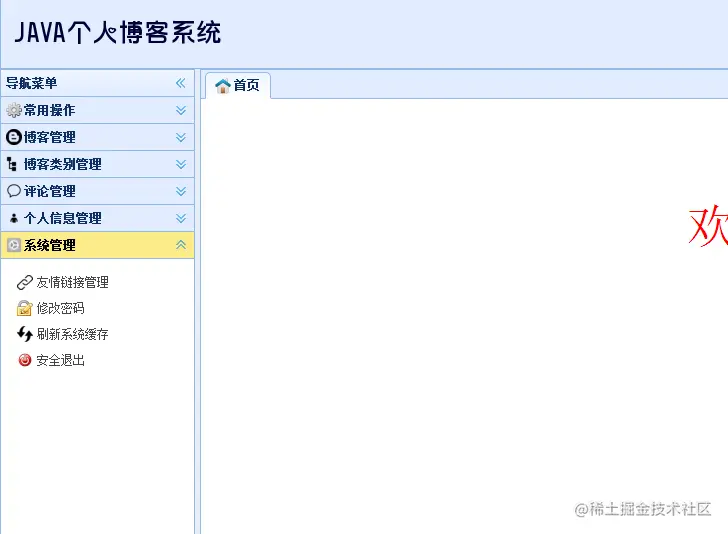
Task: Click 安全退出 to log out
Action: [60, 360]
